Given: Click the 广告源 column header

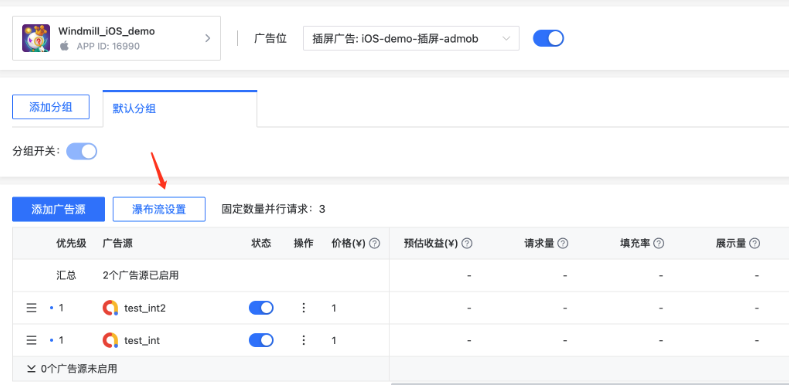Looking at the screenshot, I should click(117, 244).
